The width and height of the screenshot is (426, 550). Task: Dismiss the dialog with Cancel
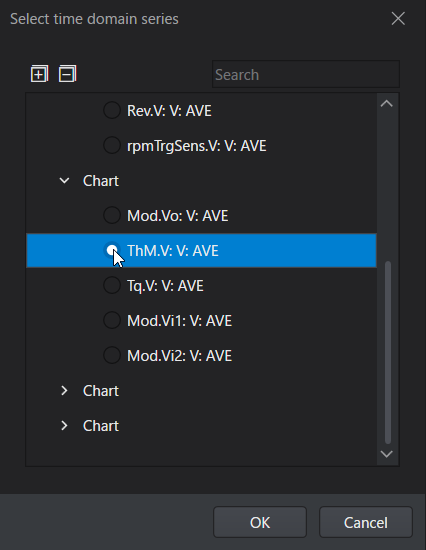point(366,522)
